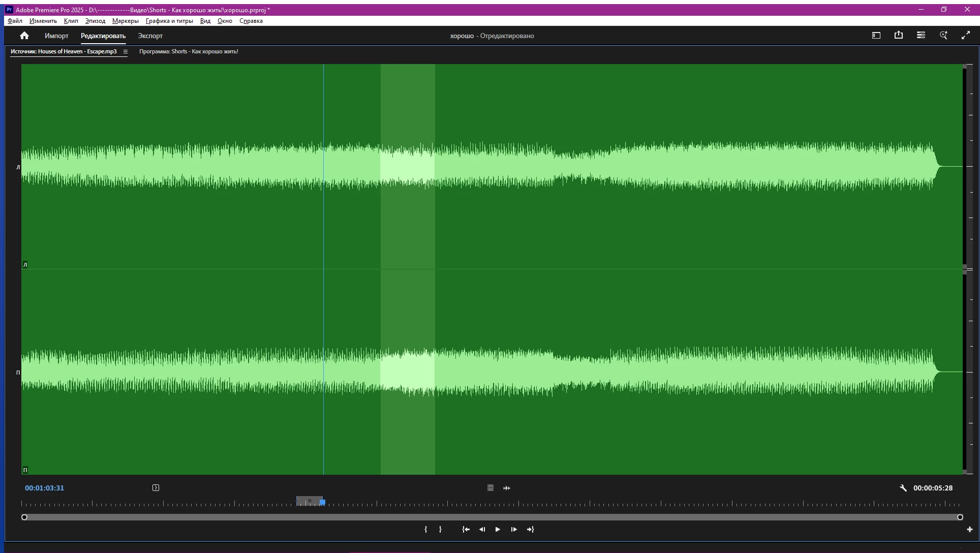Switch to Экспорт workspace
This screenshot has height=553, width=980.
[150, 36]
